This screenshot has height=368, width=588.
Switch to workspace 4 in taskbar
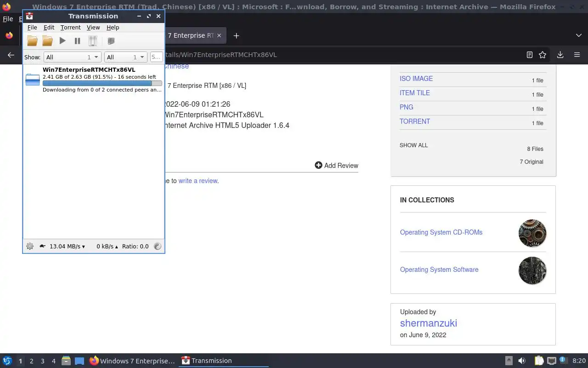point(53,361)
